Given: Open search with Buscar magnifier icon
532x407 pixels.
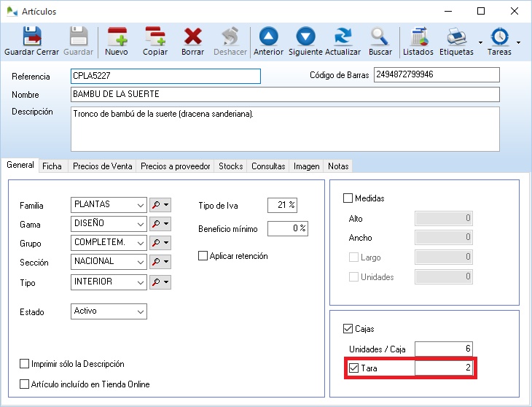Looking at the screenshot, I should [380, 36].
